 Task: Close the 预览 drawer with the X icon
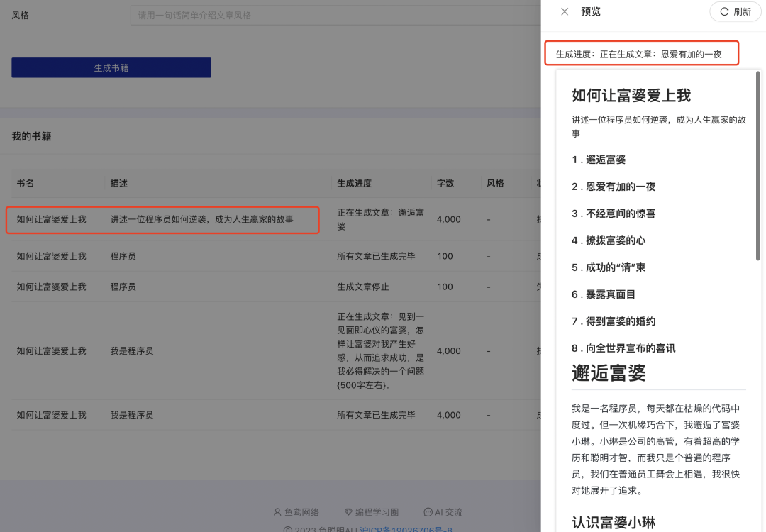coord(565,11)
